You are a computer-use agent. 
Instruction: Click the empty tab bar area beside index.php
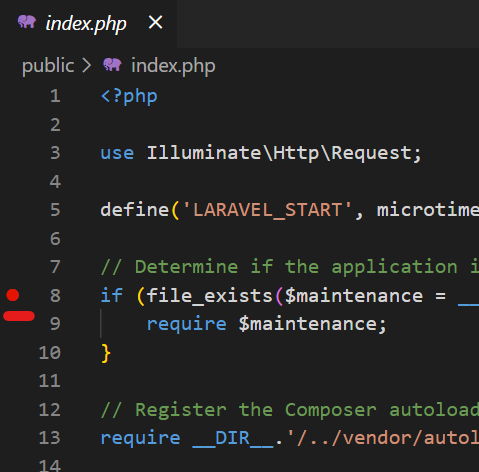328,23
